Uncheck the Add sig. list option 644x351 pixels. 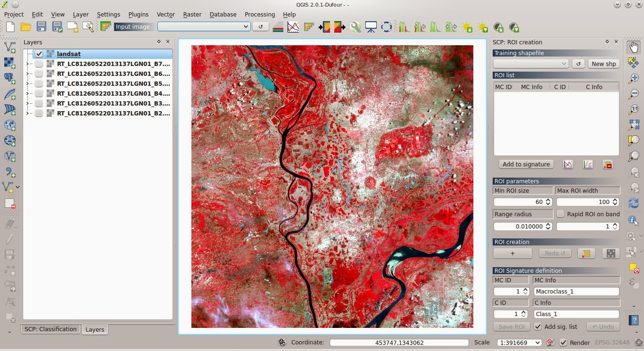tap(538, 327)
